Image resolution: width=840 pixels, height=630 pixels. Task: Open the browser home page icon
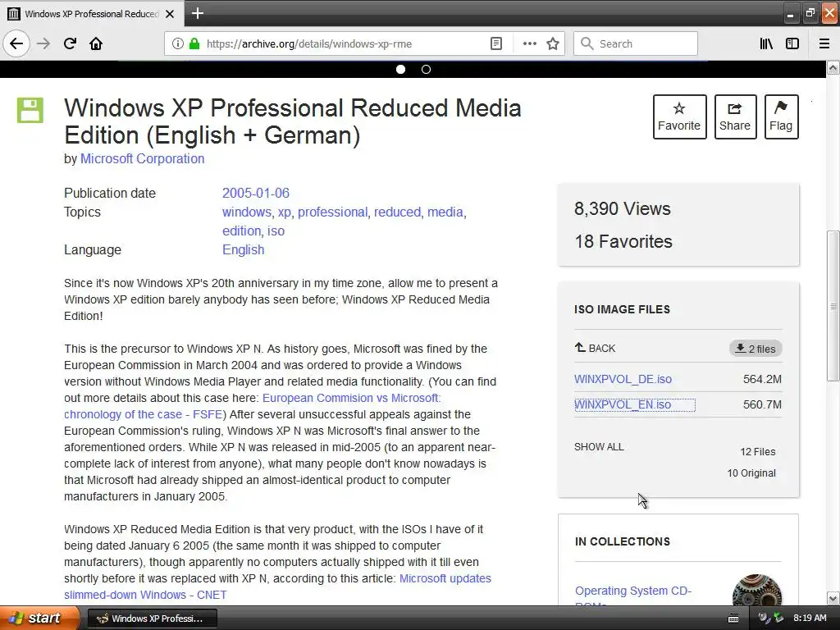(96, 43)
